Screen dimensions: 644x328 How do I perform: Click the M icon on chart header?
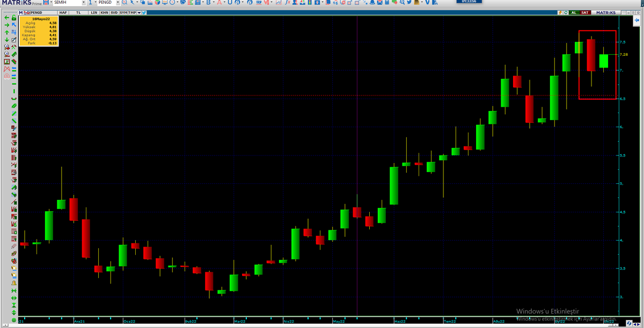(21, 12)
